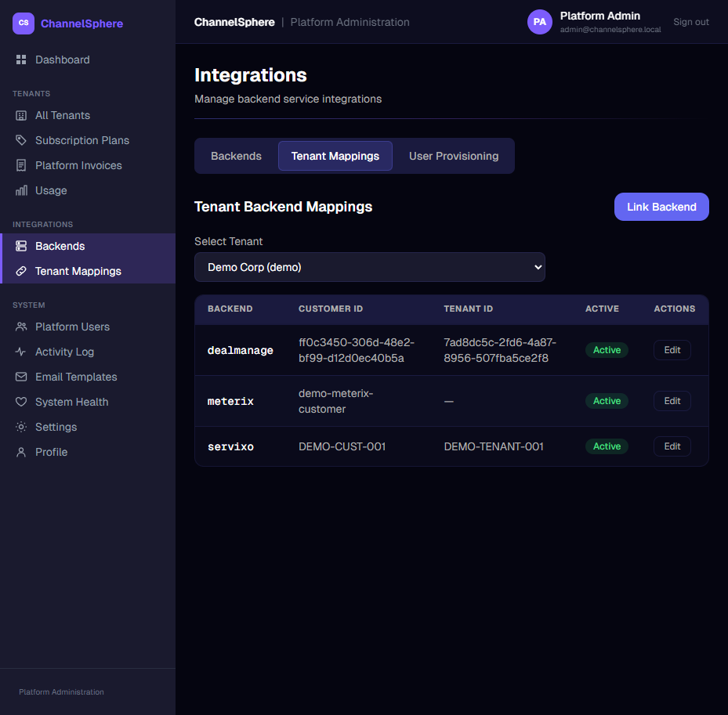Open Platform Users from sidebar
This screenshot has height=715, width=728.
coord(88,327)
